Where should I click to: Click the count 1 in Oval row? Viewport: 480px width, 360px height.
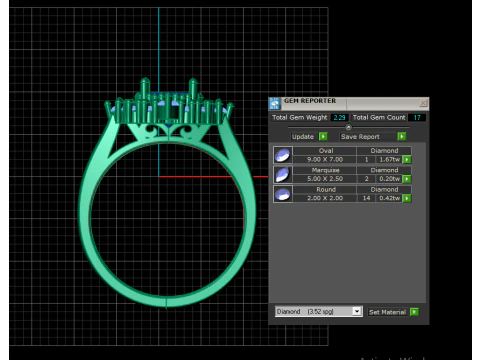pos(366,160)
